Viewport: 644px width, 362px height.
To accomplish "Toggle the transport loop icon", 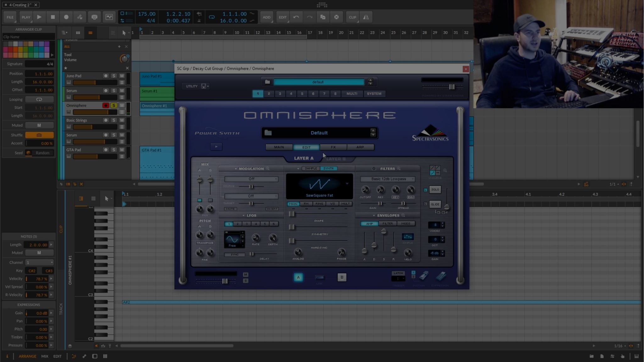I will click(x=212, y=17).
